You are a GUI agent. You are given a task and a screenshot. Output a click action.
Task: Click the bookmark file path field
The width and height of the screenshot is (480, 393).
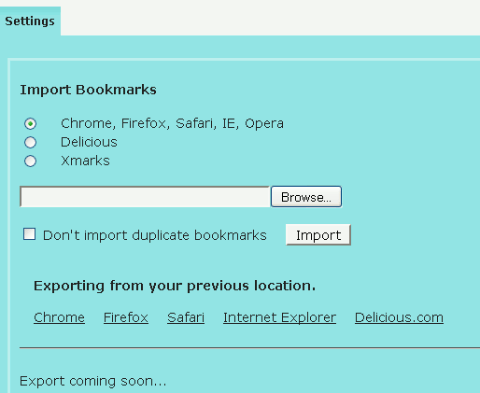(x=145, y=197)
